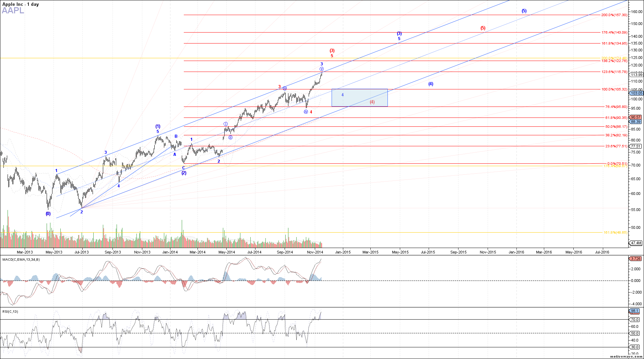
Task: Click the 55.00 price axis value
Action: pos(635,210)
